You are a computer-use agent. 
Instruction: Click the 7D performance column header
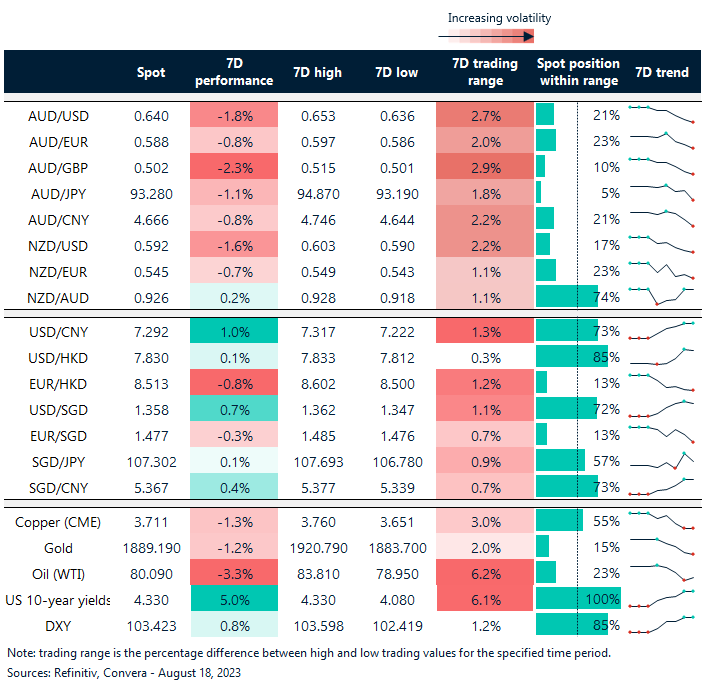(233, 72)
